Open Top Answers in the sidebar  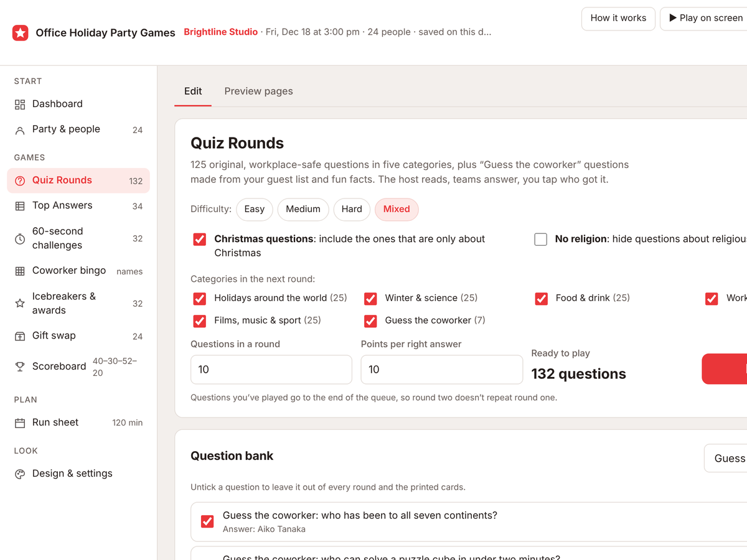(x=78, y=206)
